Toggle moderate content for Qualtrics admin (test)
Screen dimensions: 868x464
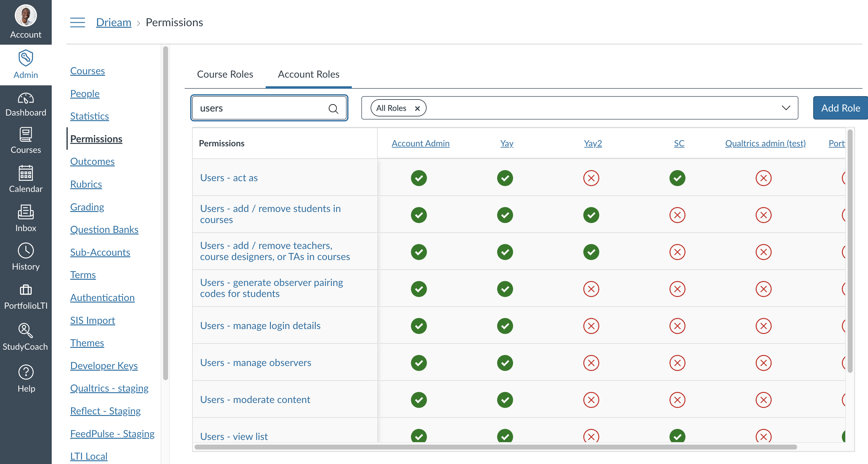pos(764,400)
